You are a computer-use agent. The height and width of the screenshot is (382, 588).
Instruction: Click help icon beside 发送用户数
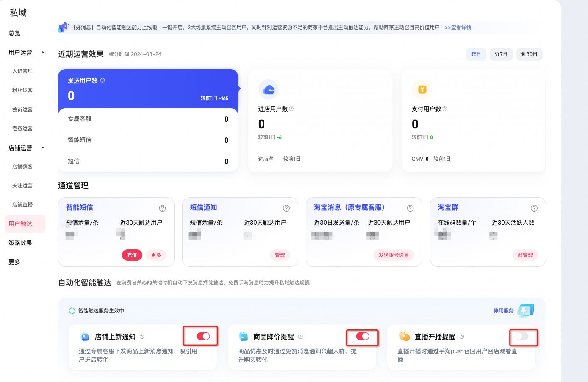pos(103,81)
